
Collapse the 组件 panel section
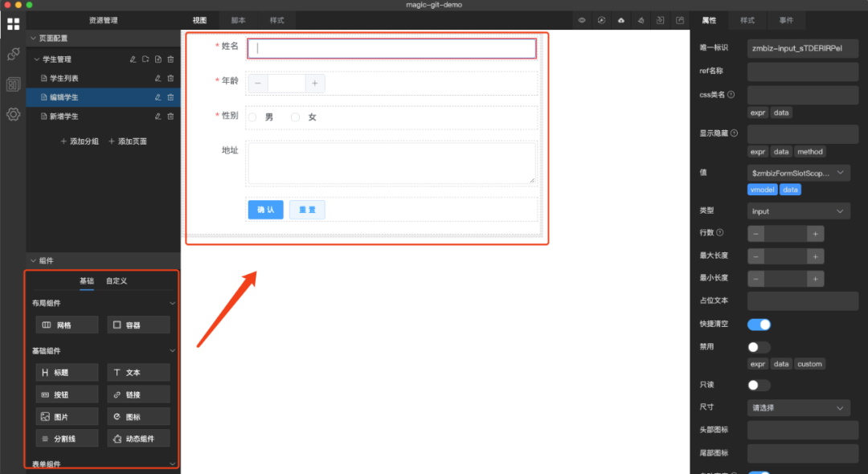pyautogui.click(x=34, y=260)
